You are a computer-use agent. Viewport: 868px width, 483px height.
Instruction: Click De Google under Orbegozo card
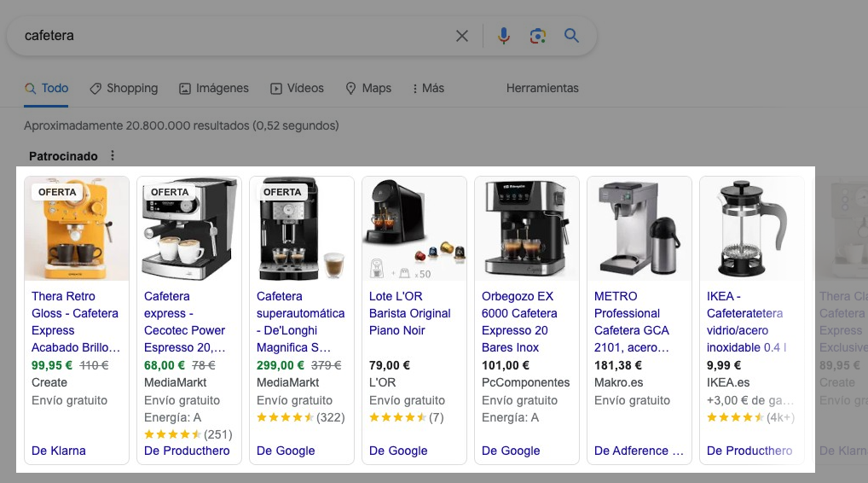coord(511,451)
